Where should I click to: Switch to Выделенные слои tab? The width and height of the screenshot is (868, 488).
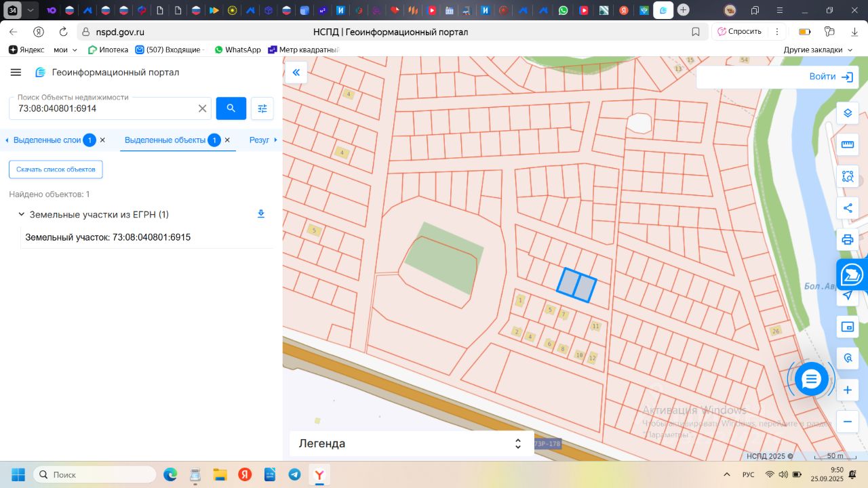[x=47, y=140]
